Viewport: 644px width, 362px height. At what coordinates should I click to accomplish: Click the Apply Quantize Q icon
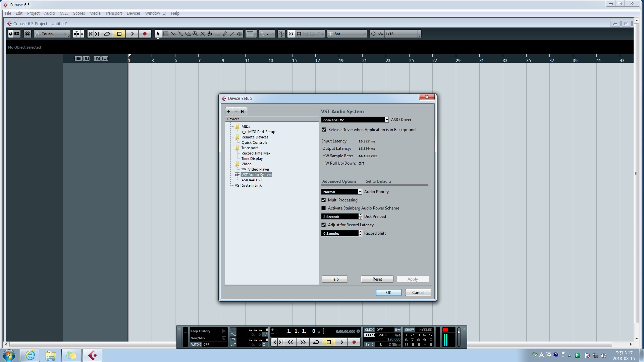point(373,34)
